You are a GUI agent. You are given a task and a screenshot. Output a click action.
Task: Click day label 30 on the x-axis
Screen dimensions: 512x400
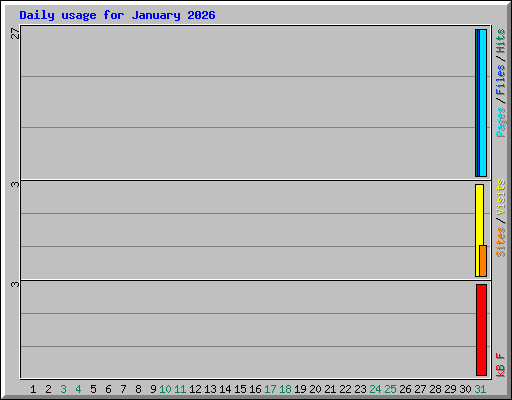tap(465, 389)
